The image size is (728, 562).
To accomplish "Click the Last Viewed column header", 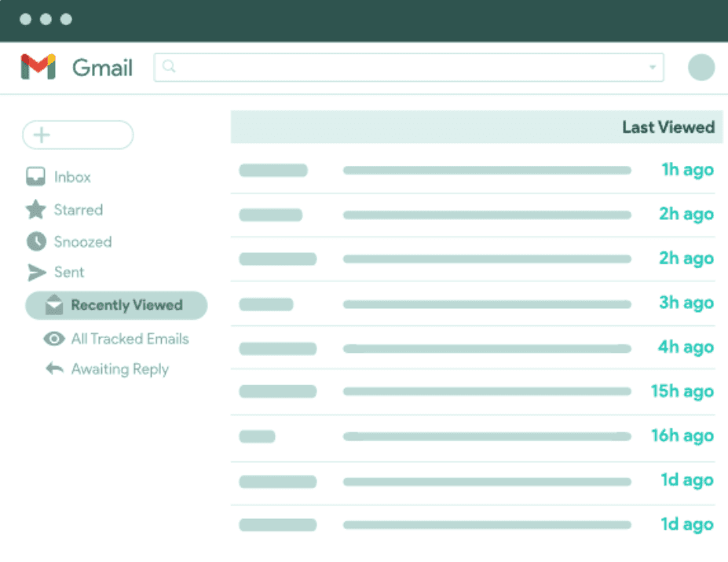I will click(x=668, y=127).
